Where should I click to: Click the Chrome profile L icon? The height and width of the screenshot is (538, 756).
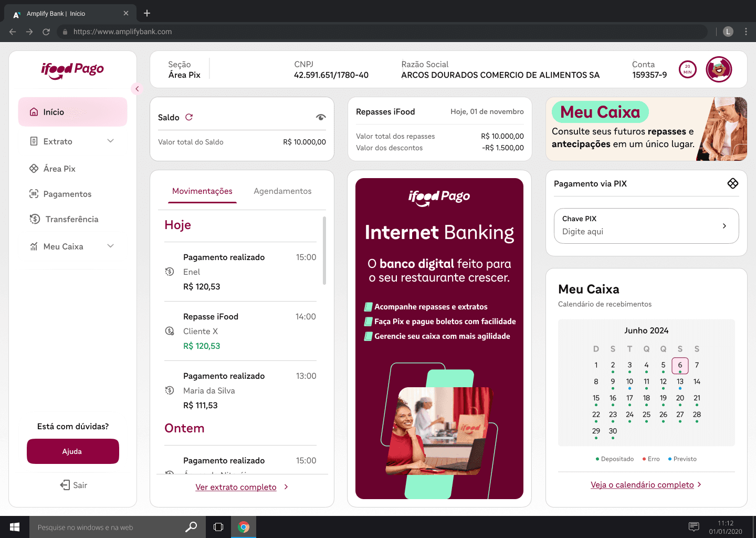[728, 32]
